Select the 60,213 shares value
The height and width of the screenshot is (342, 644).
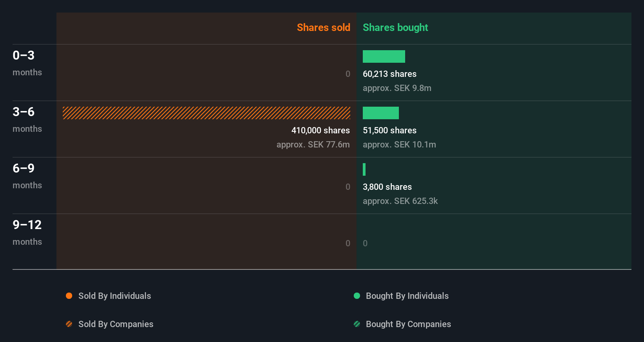tap(389, 74)
